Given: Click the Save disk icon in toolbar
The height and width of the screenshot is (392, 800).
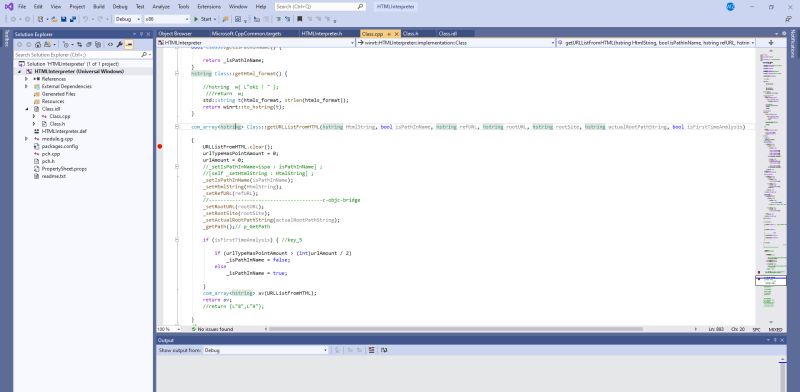Looking at the screenshot, I should pyautogui.click(x=63, y=19).
